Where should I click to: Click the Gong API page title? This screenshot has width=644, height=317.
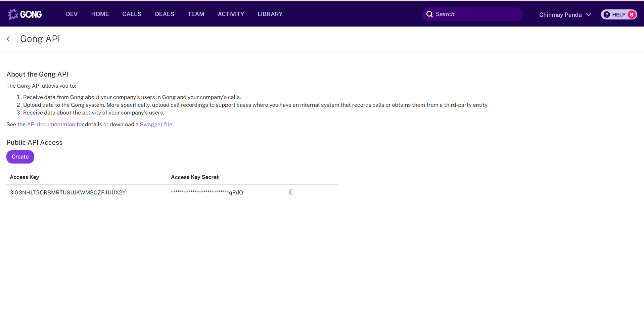[40, 39]
